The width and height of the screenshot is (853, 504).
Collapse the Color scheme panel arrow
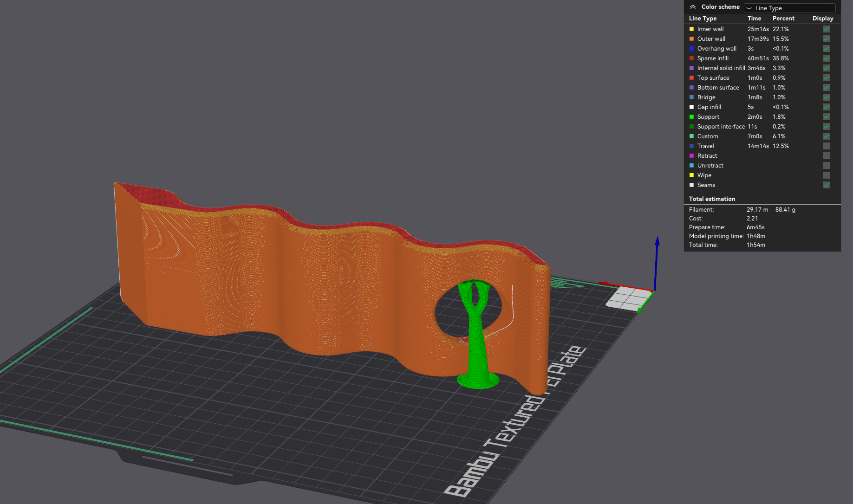(692, 7)
